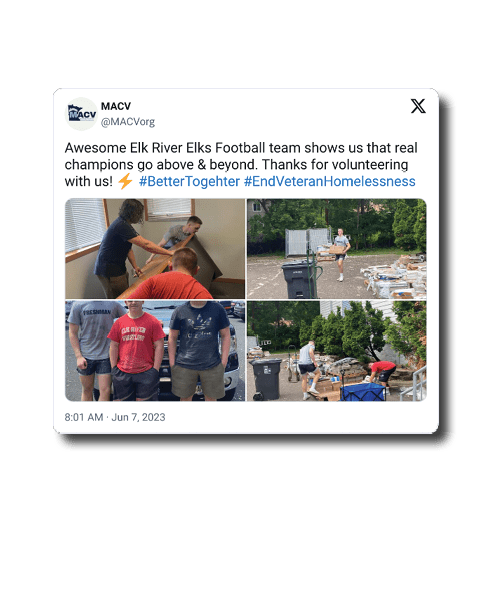Viewport: 498px width, 589px height.
Task: Click the X logo on the tweet card
Action: pos(418,106)
